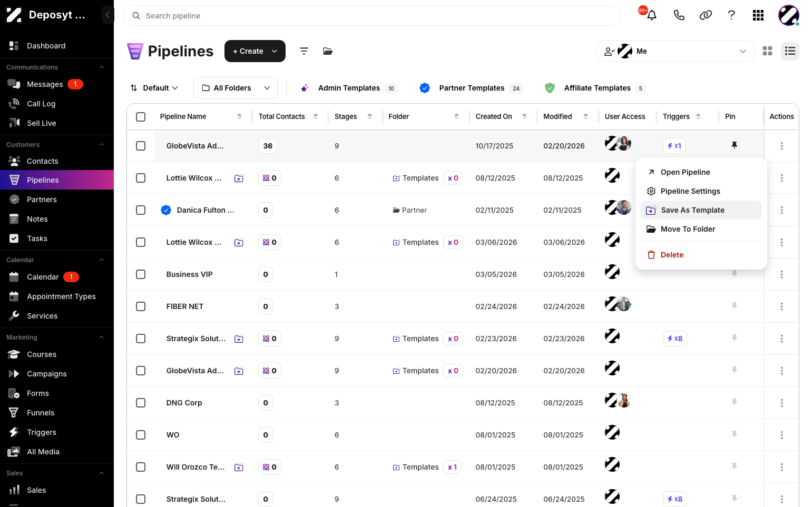The height and width of the screenshot is (507, 812).
Task: Click the help question mark icon
Action: (731, 15)
